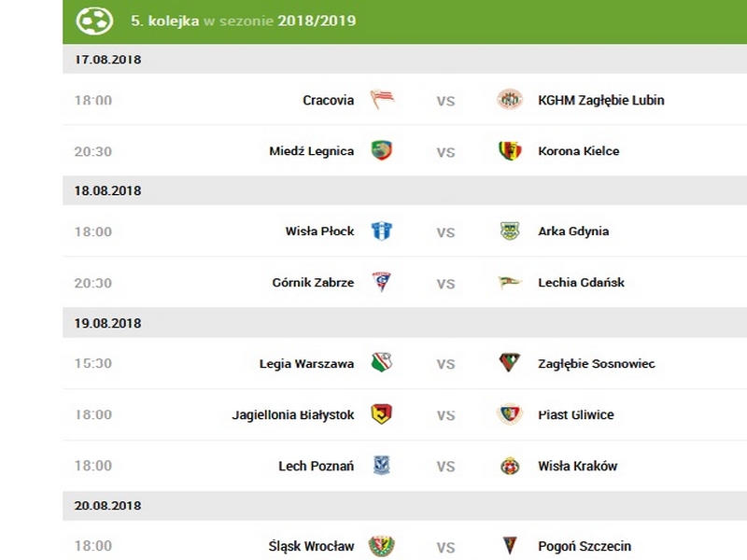
Task: Click the Cracovia team crest
Action: click(x=382, y=100)
